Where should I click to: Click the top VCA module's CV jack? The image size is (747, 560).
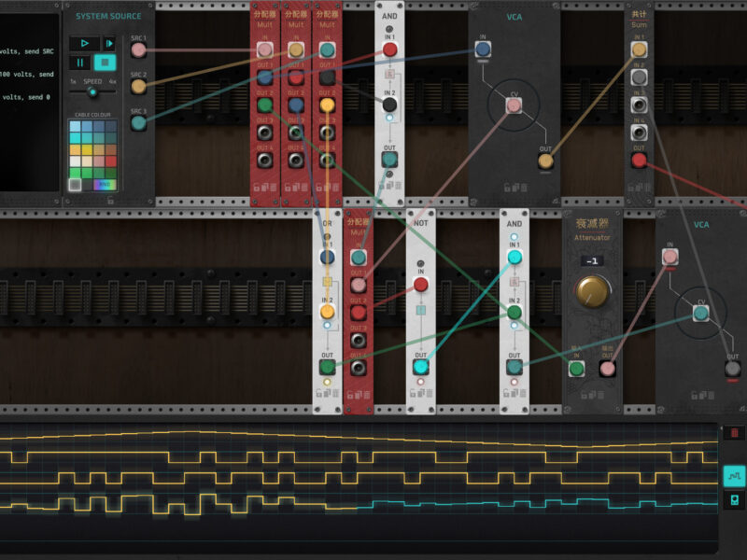pyautogui.click(x=513, y=106)
